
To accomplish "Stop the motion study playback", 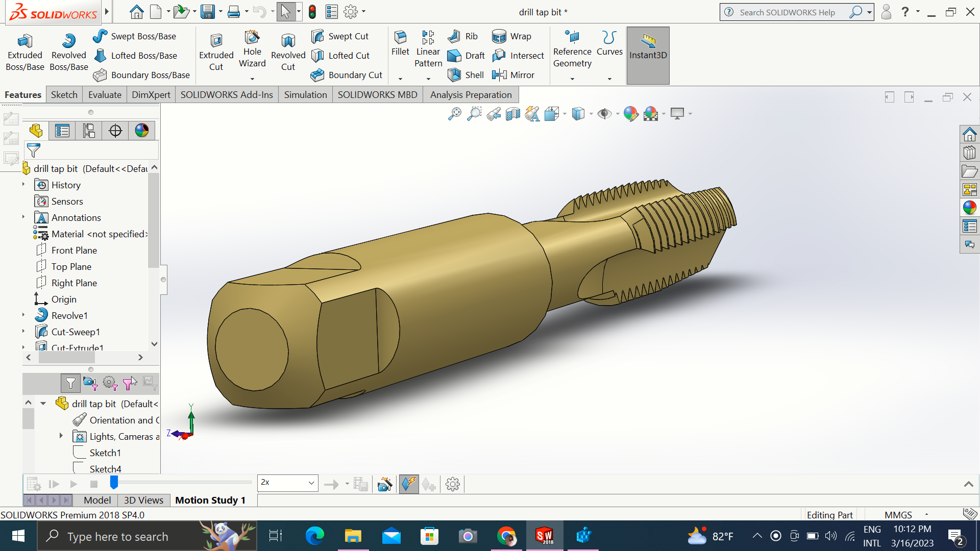I will [94, 484].
